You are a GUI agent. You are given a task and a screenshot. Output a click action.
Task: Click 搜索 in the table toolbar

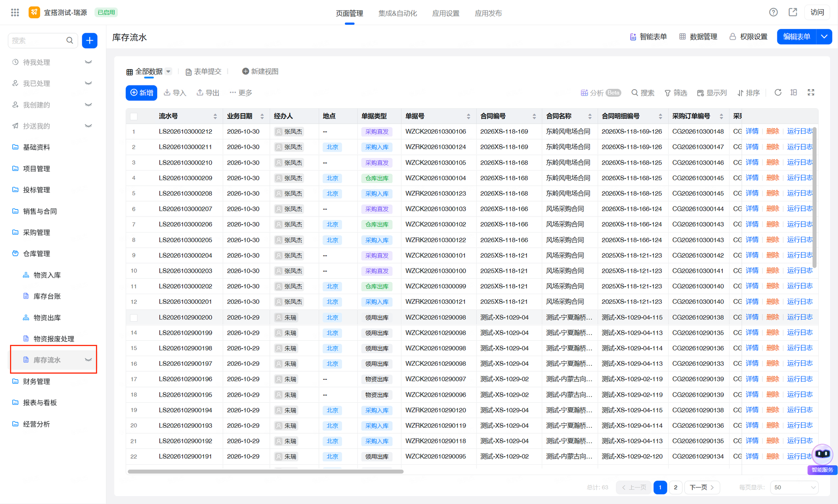coord(643,93)
